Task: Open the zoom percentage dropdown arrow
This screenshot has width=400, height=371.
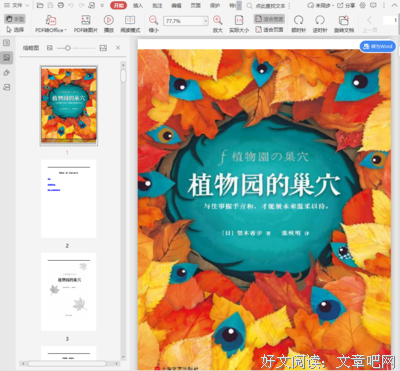Action: pos(206,21)
